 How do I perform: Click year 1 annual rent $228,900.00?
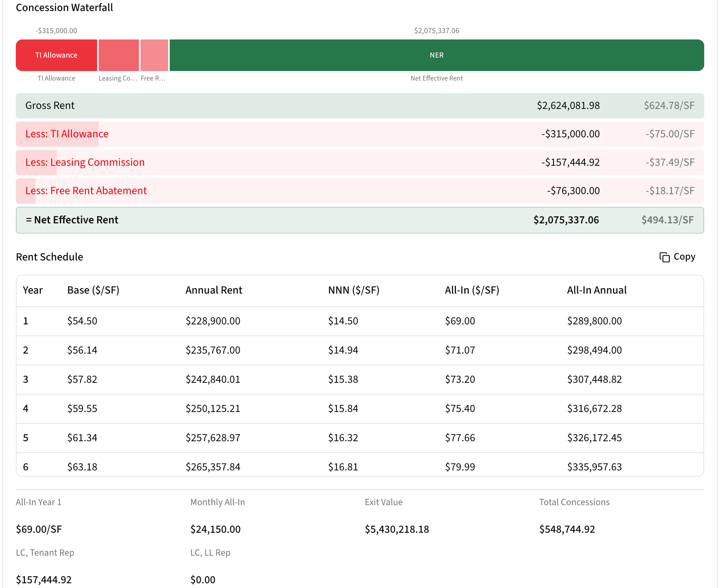(213, 321)
